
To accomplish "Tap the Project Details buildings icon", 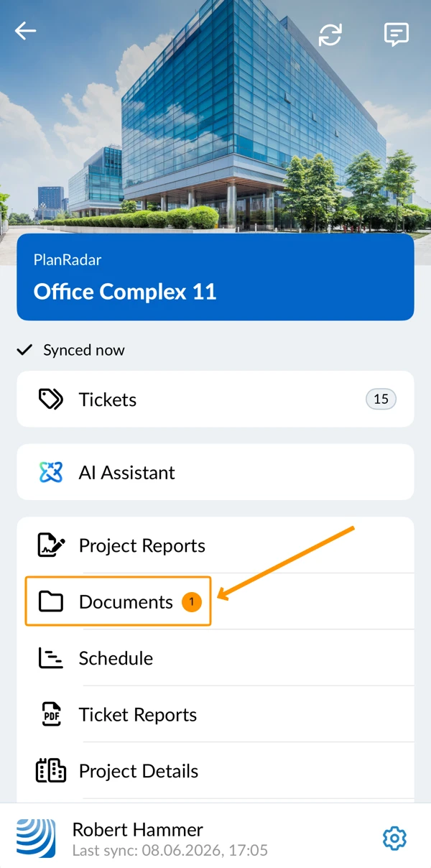I will tap(51, 770).
